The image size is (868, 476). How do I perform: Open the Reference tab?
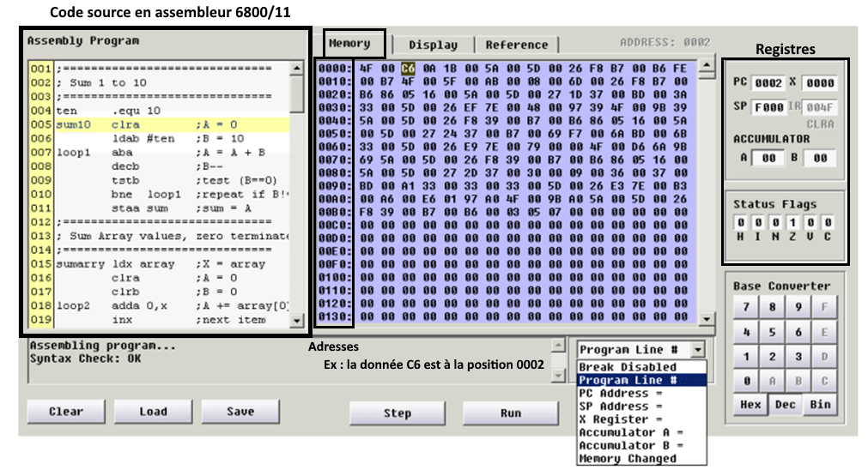click(516, 45)
